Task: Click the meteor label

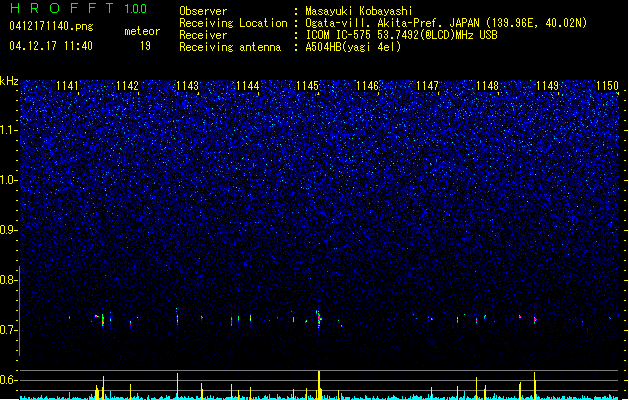Action: tap(142, 31)
